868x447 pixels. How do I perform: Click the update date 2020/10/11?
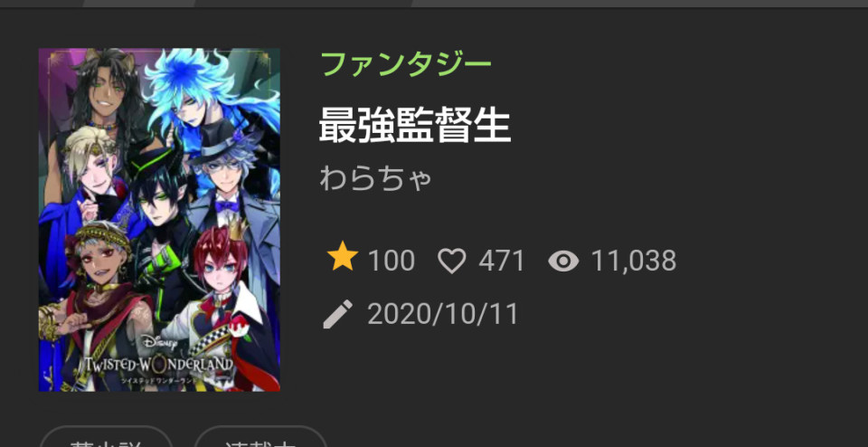coord(443,315)
